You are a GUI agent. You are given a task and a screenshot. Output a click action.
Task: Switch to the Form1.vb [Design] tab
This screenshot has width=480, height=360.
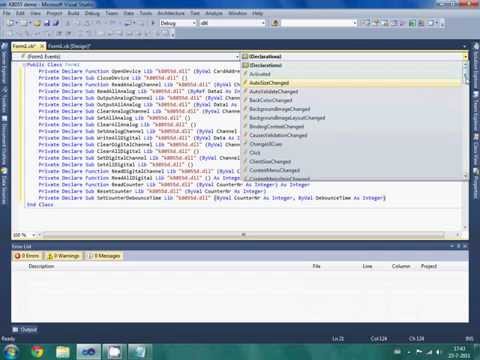[x=69, y=46]
